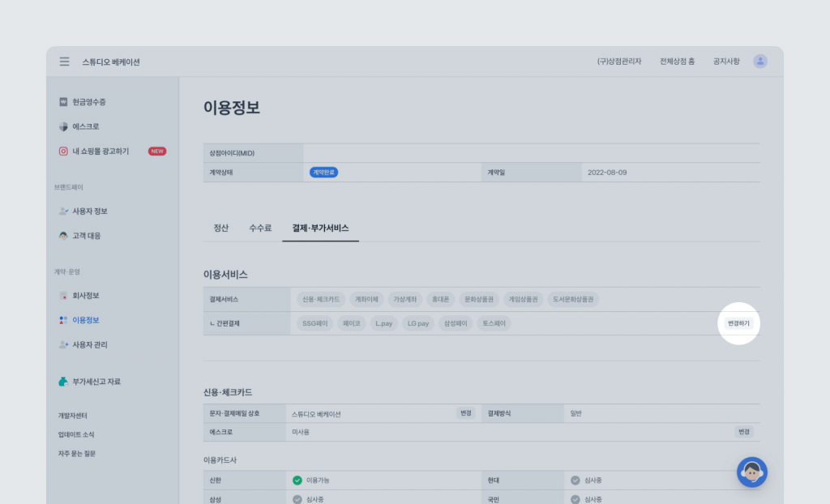Open 공지사항 in the top bar
Viewport: 830px width, 504px height.
[x=726, y=62]
